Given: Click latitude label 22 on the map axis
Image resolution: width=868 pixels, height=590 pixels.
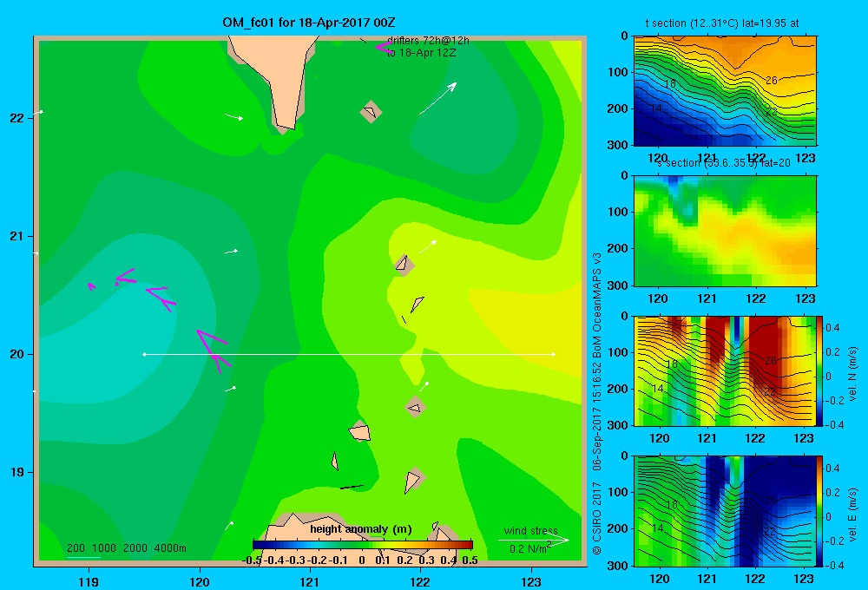Looking at the screenshot, I should [17, 118].
